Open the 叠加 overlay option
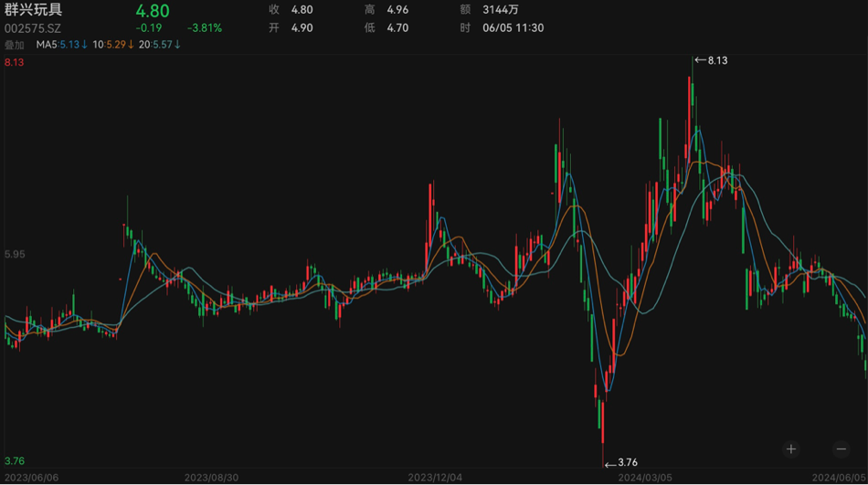The height and width of the screenshot is (485, 868). point(15,45)
